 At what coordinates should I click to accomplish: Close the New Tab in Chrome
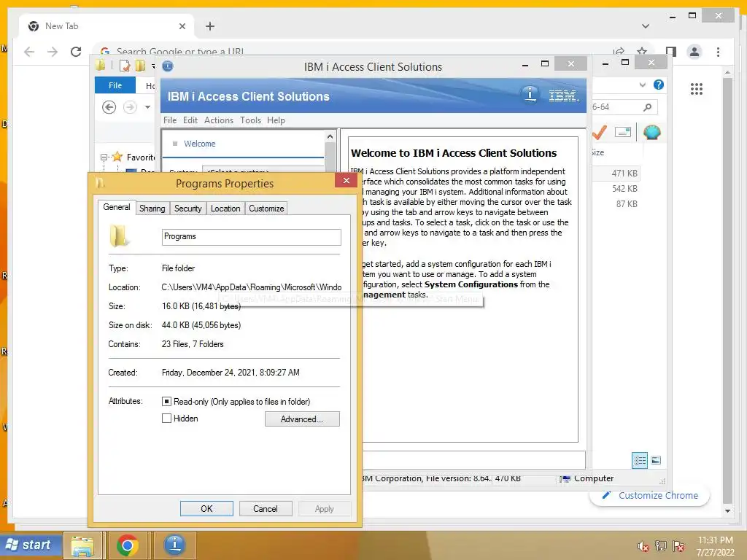[x=182, y=26]
